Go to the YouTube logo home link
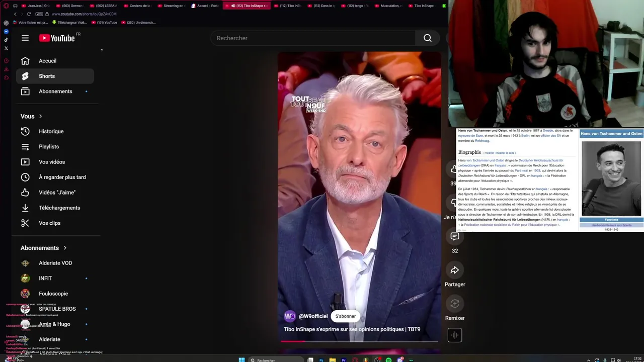The height and width of the screenshot is (362, 644). [57, 38]
